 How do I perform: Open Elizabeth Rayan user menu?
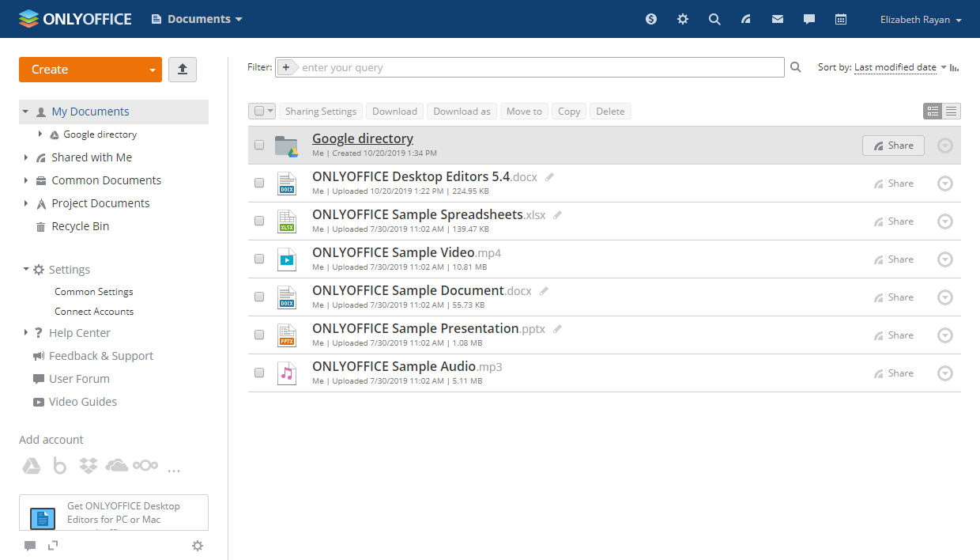pos(921,20)
